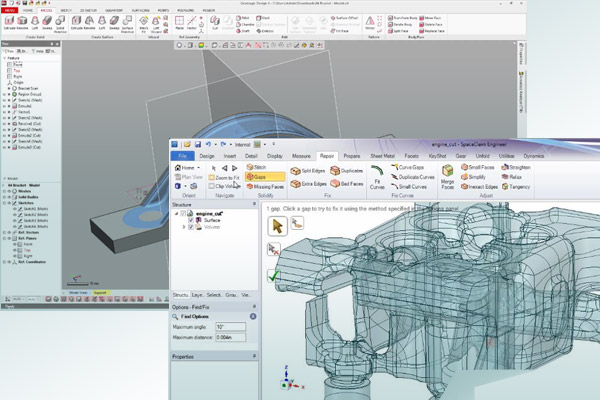Select Loft Wizard in Geomagic ribbon
The image size is (600, 400).
156,24
